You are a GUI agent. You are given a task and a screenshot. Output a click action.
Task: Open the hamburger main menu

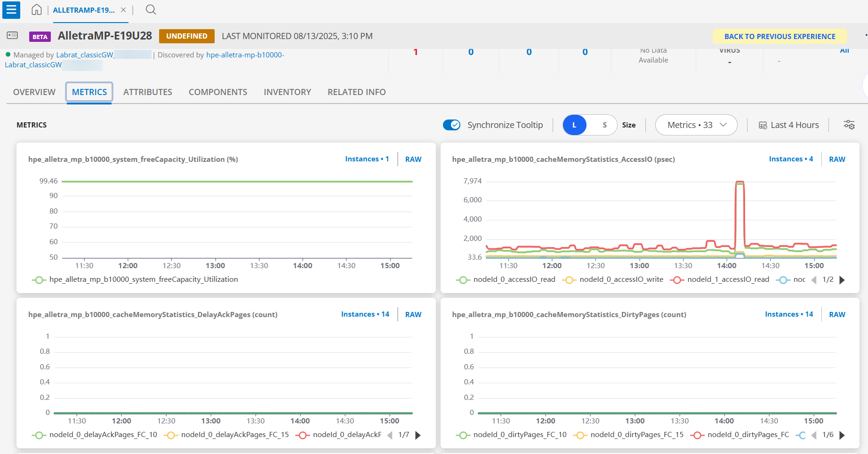tap(11, 9)
